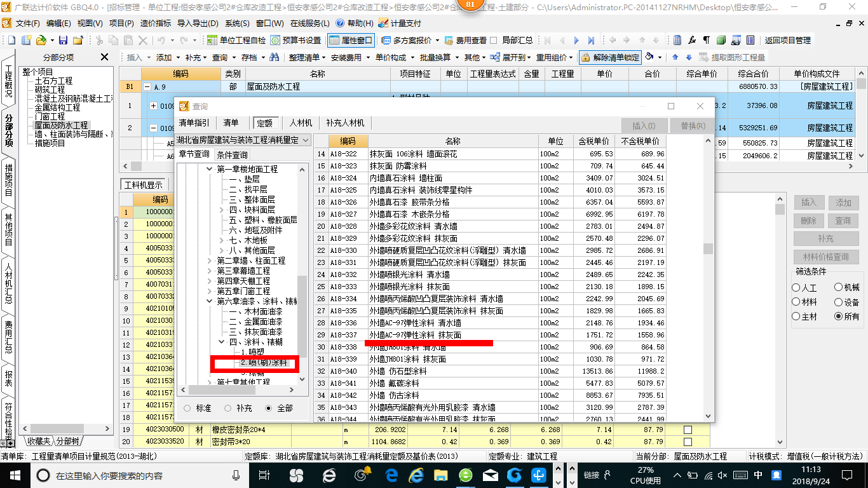The width and height of the screenshot is (868, 488).
Task: Click the calculator icon in toolbar
Action: (x=677, y=40)
